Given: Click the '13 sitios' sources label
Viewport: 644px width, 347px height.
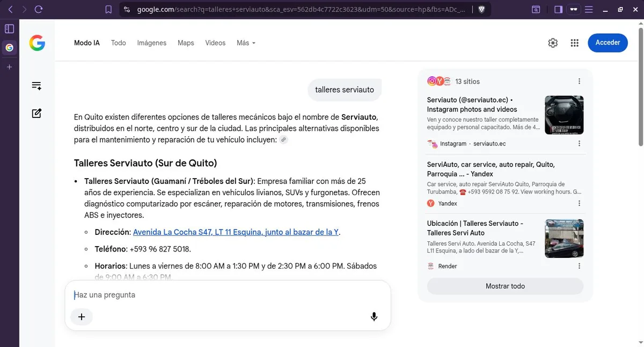Looking at the screenshot, I should [x=467, y=82].
